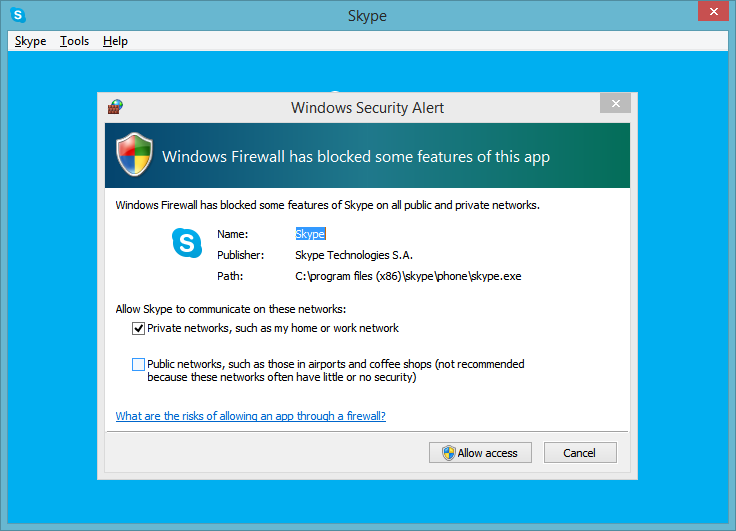Open the firewall risks help link
736x531 pixels.
251,416
